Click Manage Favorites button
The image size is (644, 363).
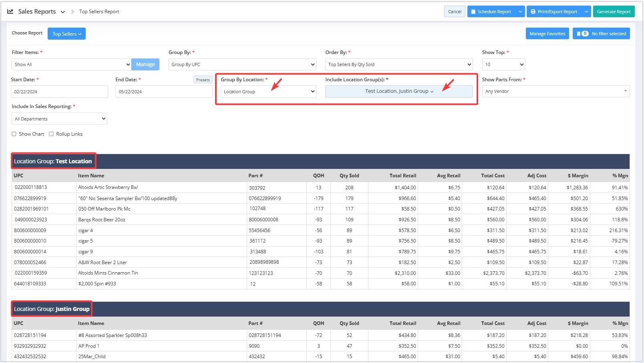point(547,34)
